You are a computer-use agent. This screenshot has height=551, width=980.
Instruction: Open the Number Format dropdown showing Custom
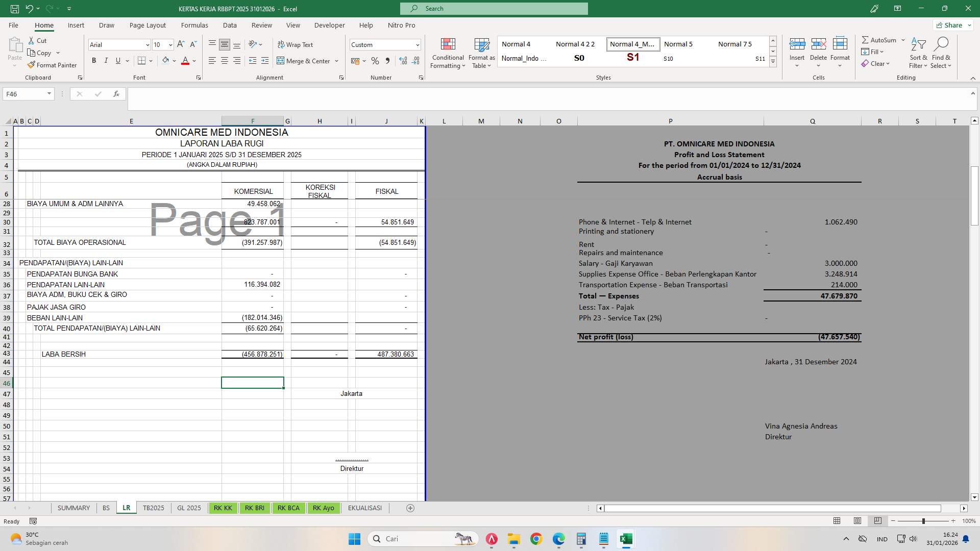click(418, 44)
